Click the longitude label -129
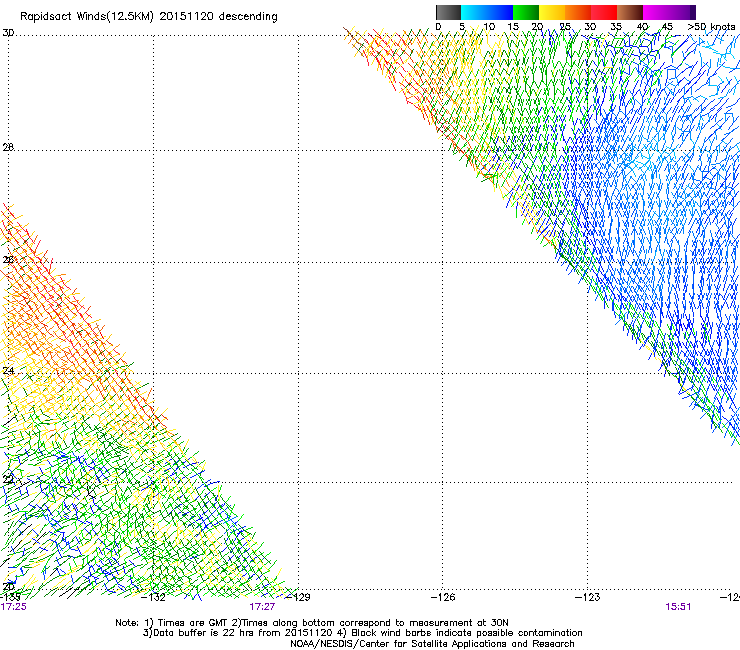The image size is (740, 650). pyautogui.click(x=298, y=597)
